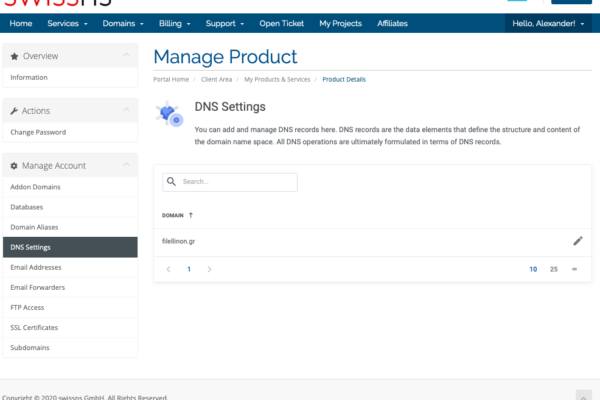Select SSL Certificates in sidebar
The width and height of the screenshot is (600, 400).
[x=34, y=327]
